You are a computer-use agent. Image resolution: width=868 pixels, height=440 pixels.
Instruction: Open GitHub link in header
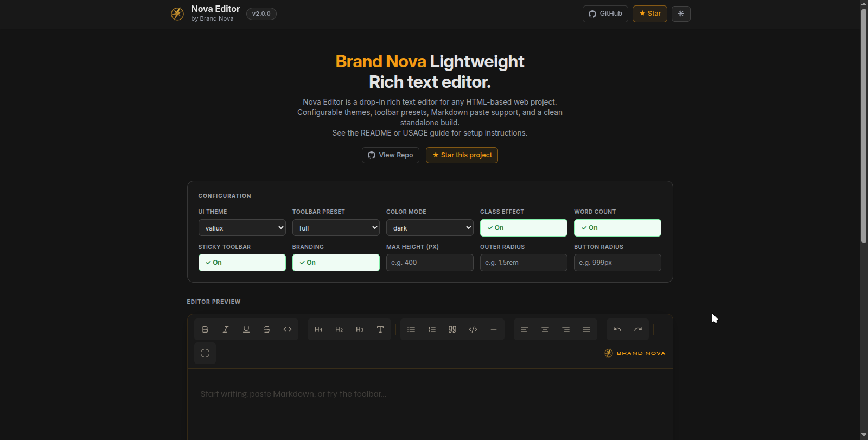(605, 14)
